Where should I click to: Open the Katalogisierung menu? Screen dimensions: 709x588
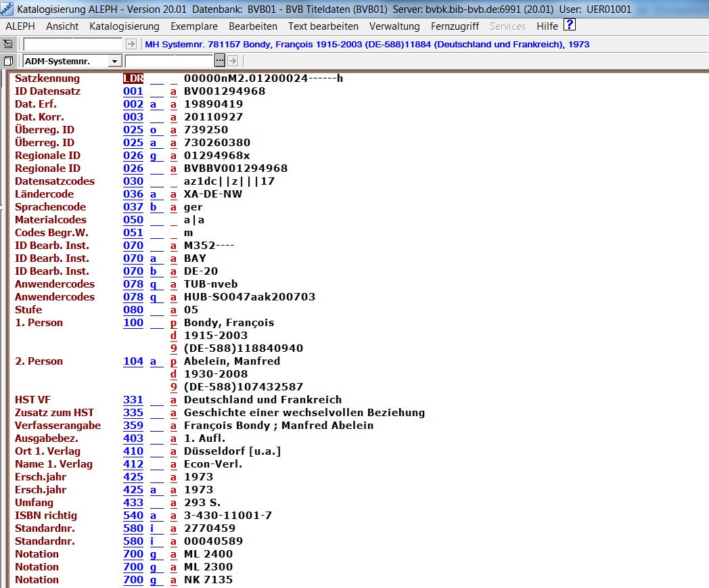pyautogui.click(x=124, y=26)
